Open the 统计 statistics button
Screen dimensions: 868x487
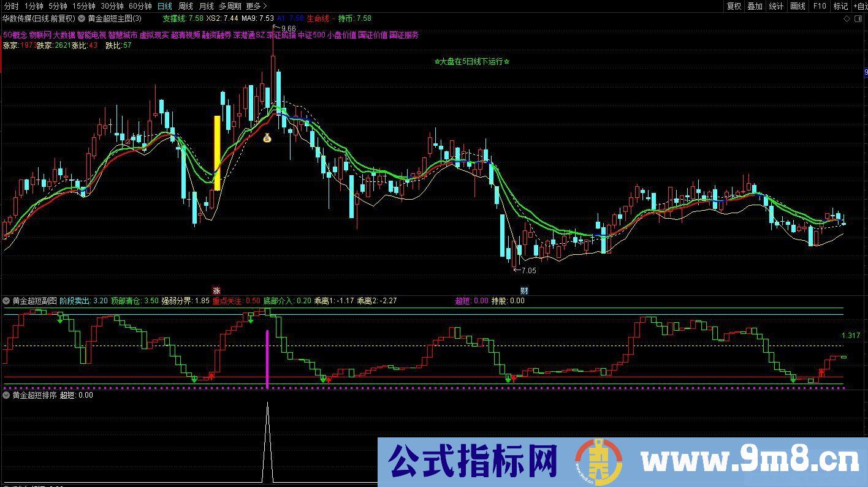pos(776,6)
